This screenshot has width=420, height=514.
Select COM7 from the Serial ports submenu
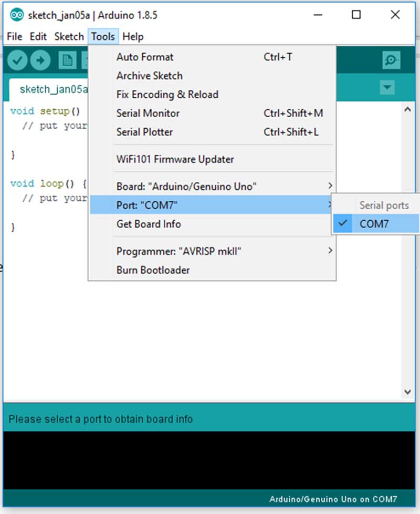pos(374,223)
